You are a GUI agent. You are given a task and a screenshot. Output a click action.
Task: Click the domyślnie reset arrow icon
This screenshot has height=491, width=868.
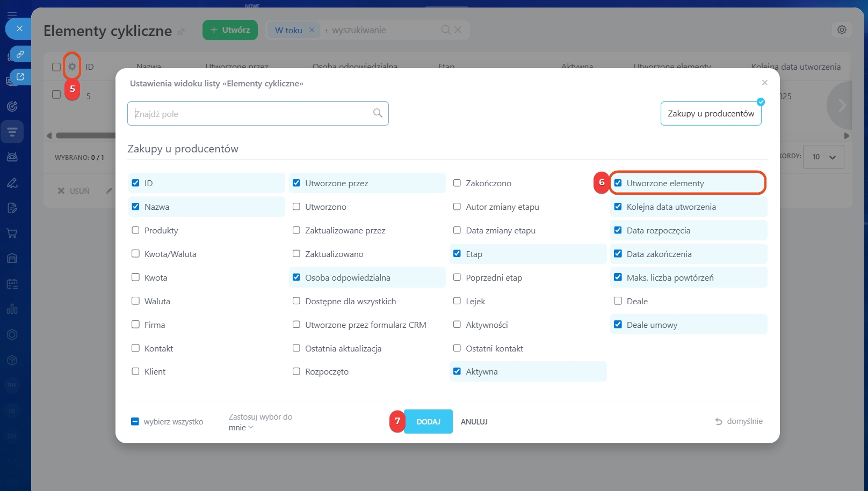(x=719, y=422)
